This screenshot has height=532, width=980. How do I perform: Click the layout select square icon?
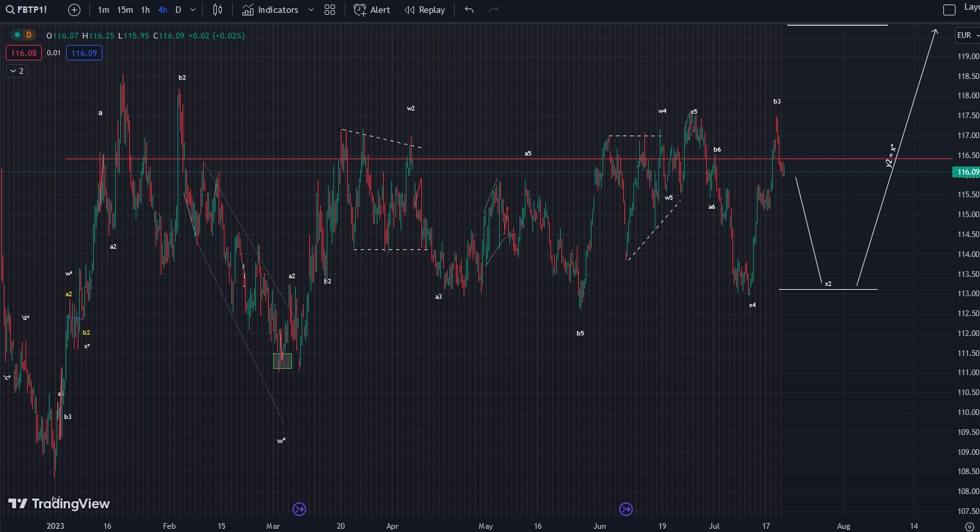(x=949, y=10)
